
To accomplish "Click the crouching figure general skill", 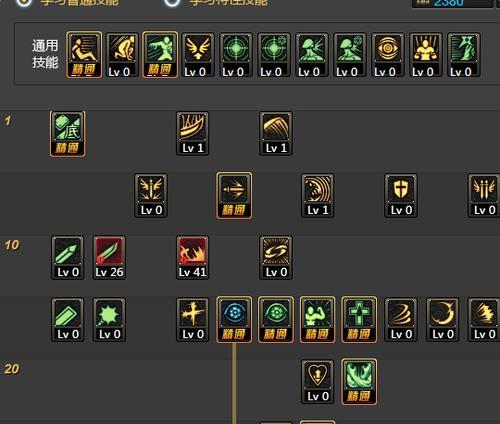I will [x=122, y=55].
